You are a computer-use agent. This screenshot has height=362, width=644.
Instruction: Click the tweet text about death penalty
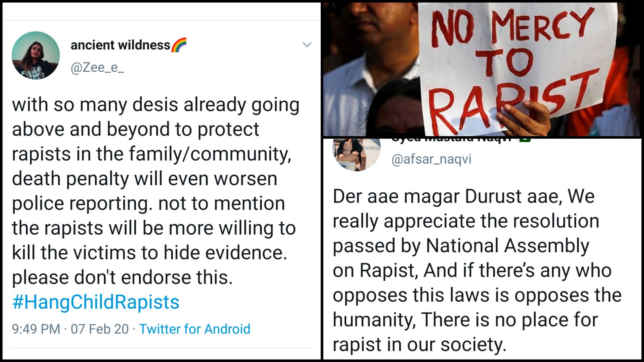(x=151, y=179)
